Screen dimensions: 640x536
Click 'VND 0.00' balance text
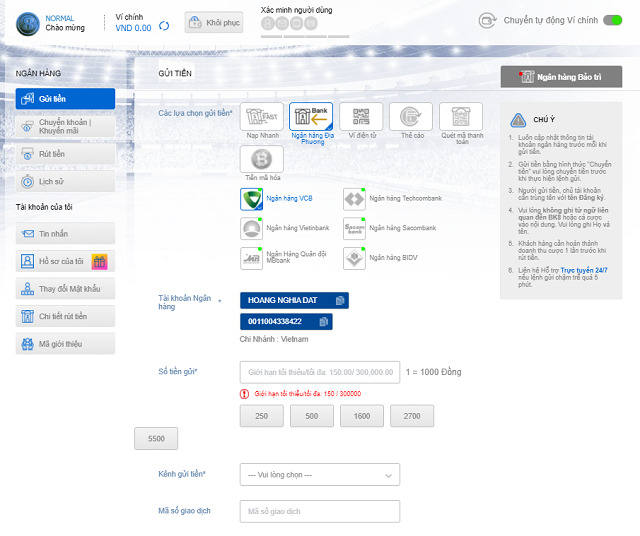coord(133,28)
